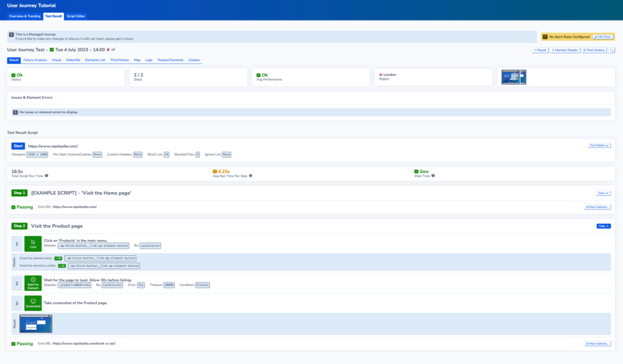Screen dimensions: 623x364
Task: Click help icon beside Total Script Run Time
Action: click(x=46, y=176)
